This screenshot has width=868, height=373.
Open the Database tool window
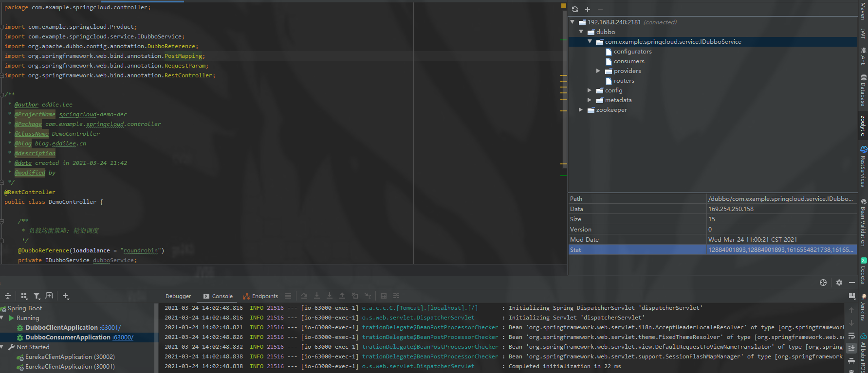(x=863, y=90)
